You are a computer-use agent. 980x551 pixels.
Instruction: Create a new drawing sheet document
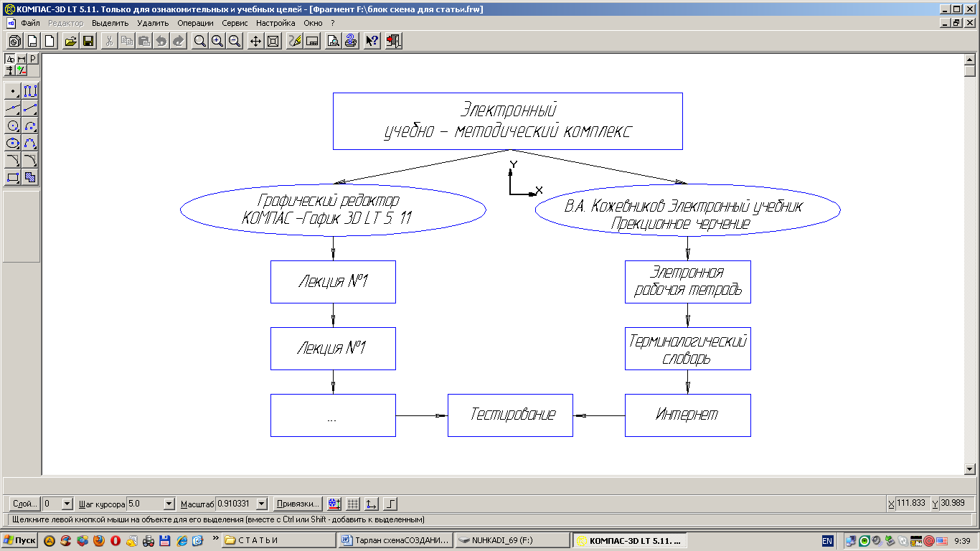(x=32, y=41)
